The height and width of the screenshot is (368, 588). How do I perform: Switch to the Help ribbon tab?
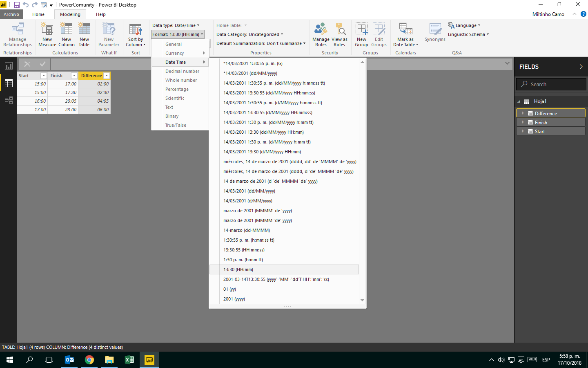pyautogui.click(x=101, y=14)
